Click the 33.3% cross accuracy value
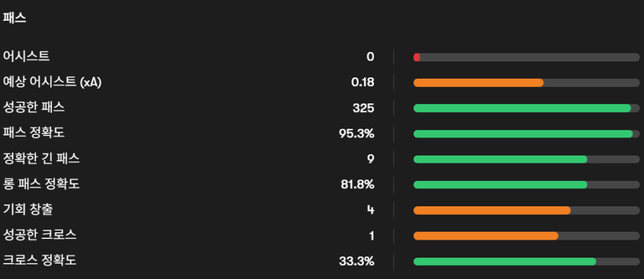Viewport: 644px width, 279px height. tap(357, 261)
